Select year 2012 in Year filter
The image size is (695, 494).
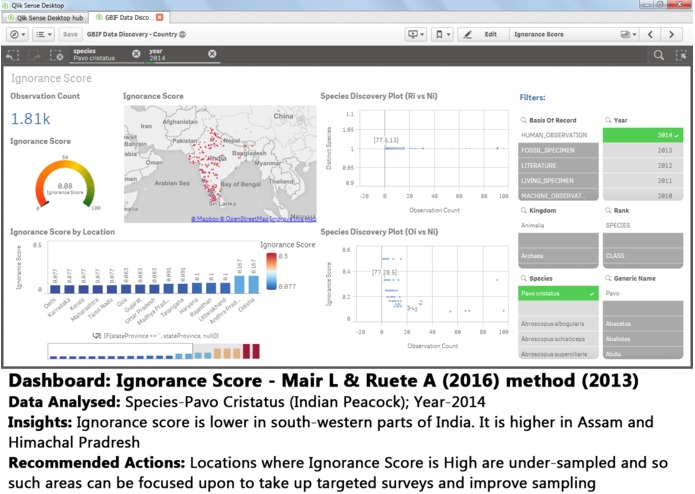[x=643, y=165]
